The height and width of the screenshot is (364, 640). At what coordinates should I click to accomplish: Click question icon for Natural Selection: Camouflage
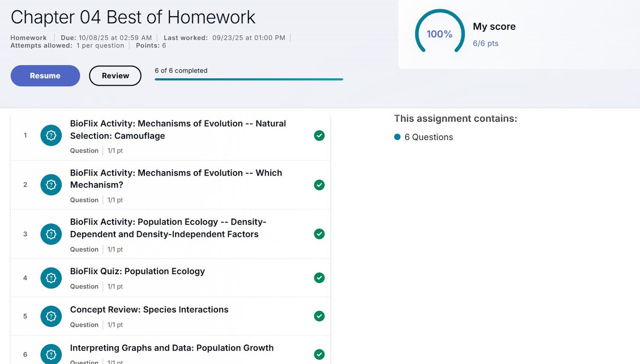[51, 135]
